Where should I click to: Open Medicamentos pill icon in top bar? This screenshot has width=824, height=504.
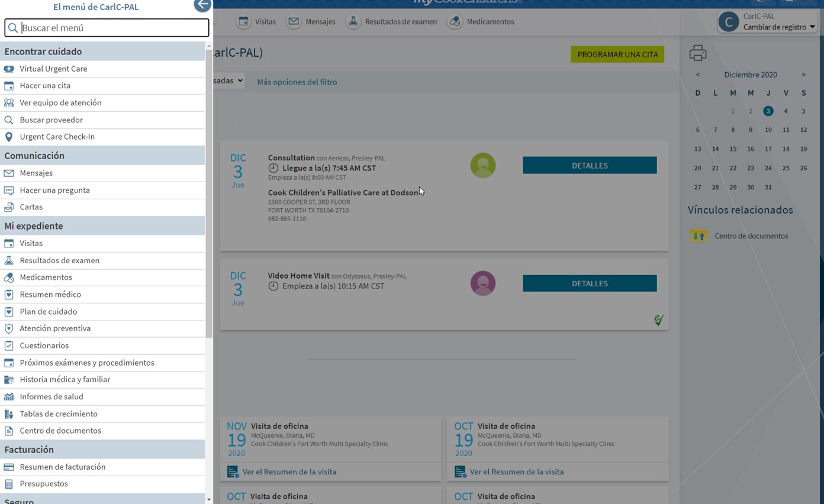(x=455, y=22)
